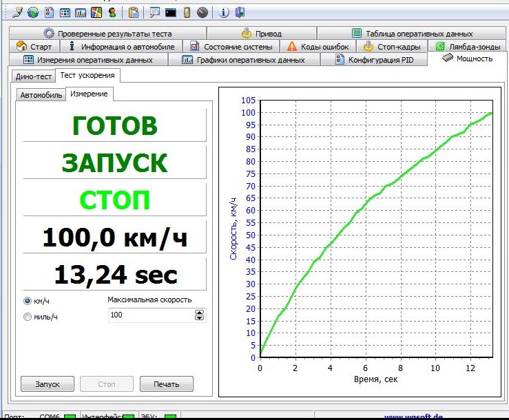Switch to the Автомобиль sub-tab
509x420 pixels.
click(41, 95)
